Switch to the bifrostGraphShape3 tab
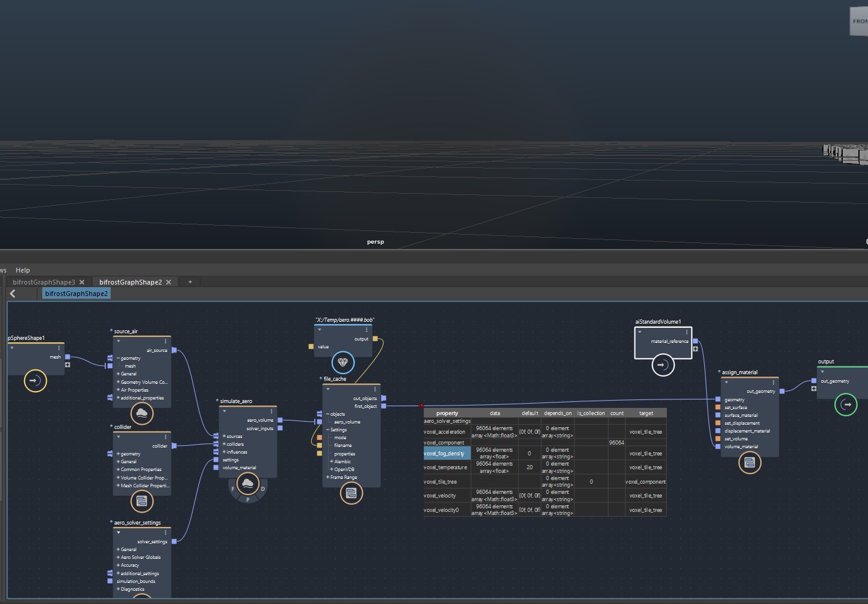The height and width of the screenshot is (604, 868). click(x=43, y=282)
